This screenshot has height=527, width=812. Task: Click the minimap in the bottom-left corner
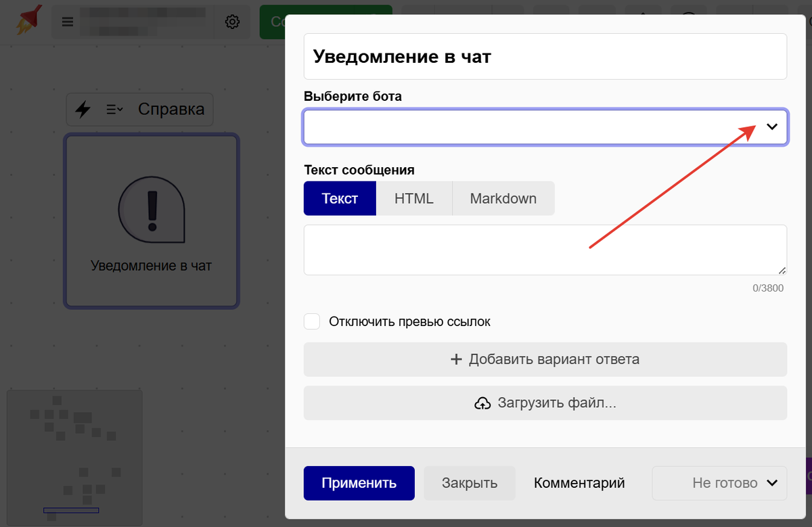coord(74,457)
